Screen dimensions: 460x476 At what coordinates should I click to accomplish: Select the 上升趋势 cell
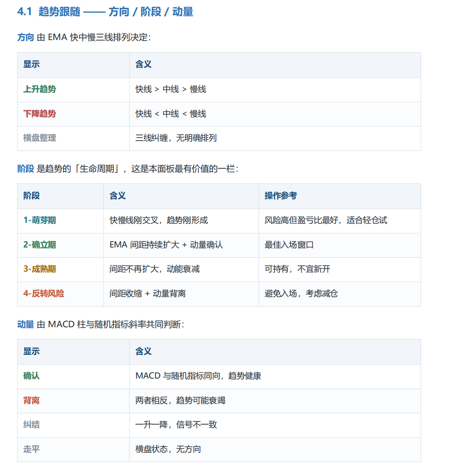point(73,90)
